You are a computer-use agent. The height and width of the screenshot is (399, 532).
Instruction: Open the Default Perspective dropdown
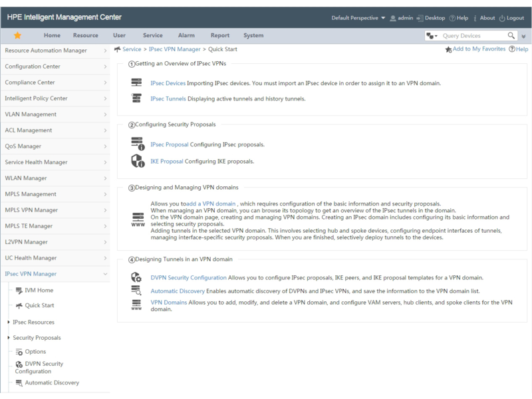click(358, 18)
